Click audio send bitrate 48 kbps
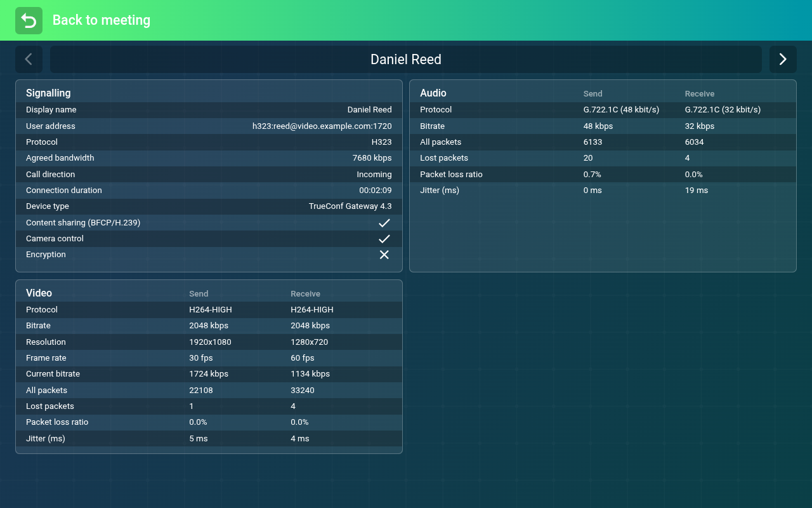Screen dimensions: 812x508 pyautogui.click(x=598, y=126)
